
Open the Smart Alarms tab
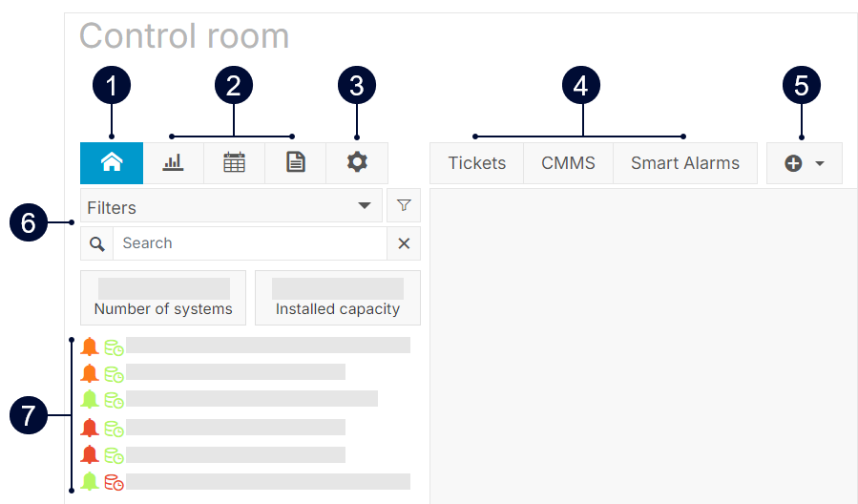(x=684, y=163)
